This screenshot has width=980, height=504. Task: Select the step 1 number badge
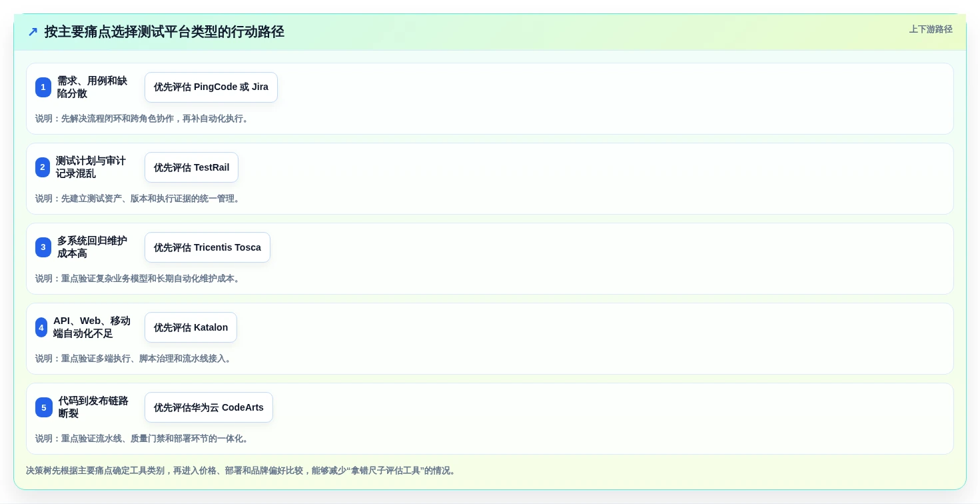[x=43, y=87]
